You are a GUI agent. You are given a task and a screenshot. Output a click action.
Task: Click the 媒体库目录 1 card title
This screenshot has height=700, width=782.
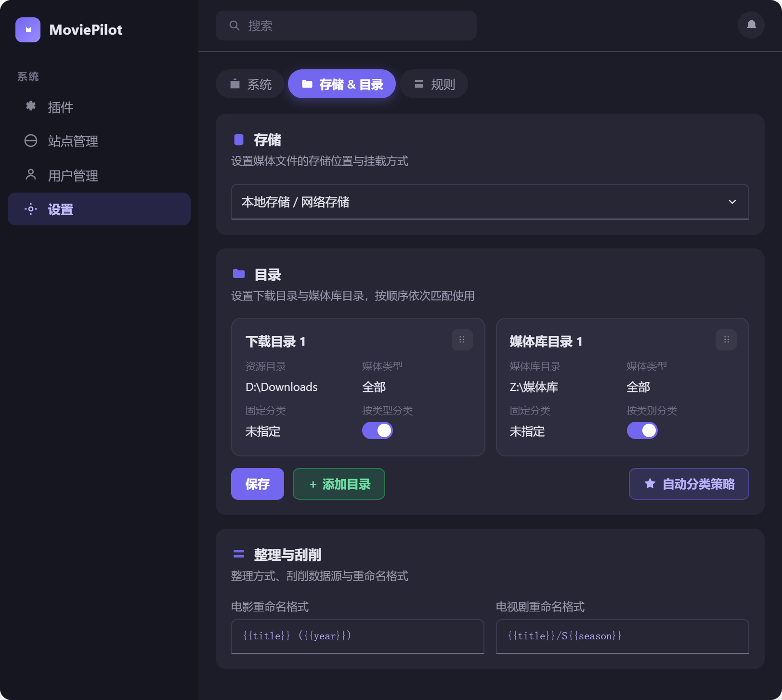(x=546, y=341)
